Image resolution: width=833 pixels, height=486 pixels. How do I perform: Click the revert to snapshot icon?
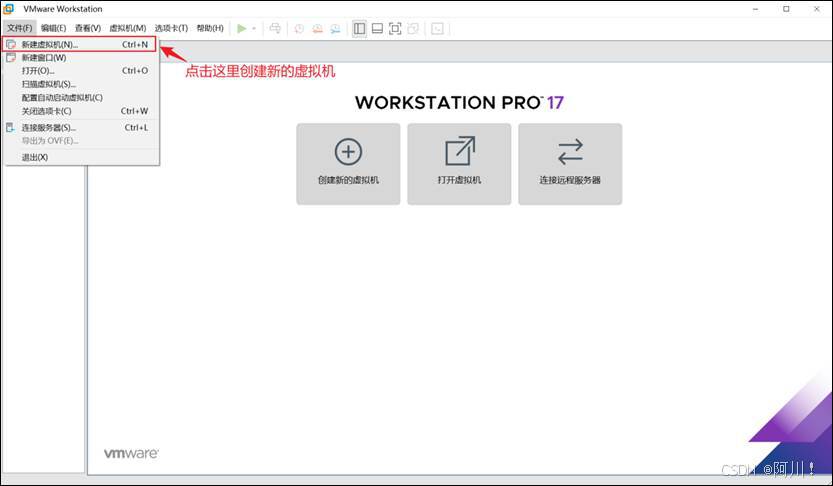317,29
